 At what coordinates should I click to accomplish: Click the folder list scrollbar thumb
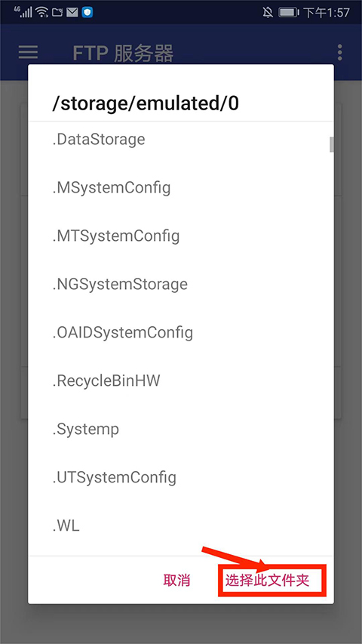pyautogui.click(x=332, y=144)
